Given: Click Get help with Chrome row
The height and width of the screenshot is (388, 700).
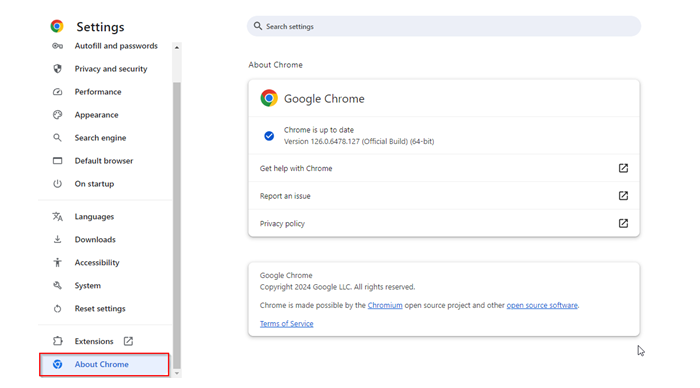Looking at the screenshot, I should pos(444,168).
